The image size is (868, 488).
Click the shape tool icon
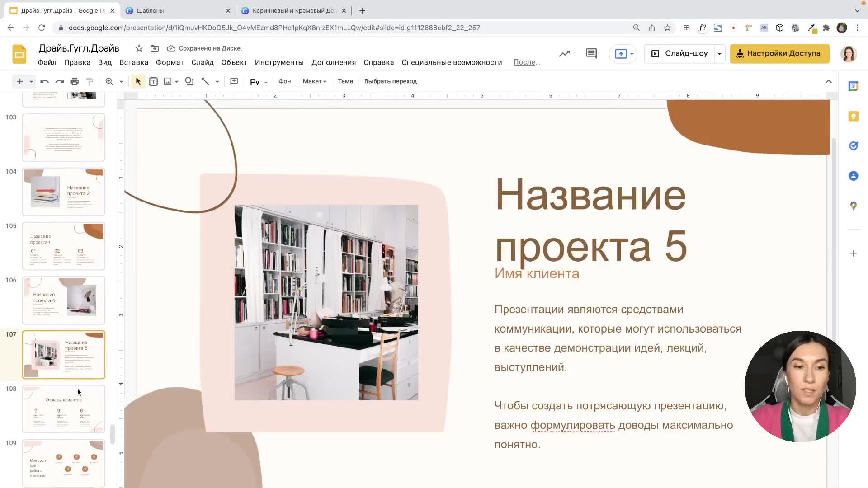pos(189,81)
